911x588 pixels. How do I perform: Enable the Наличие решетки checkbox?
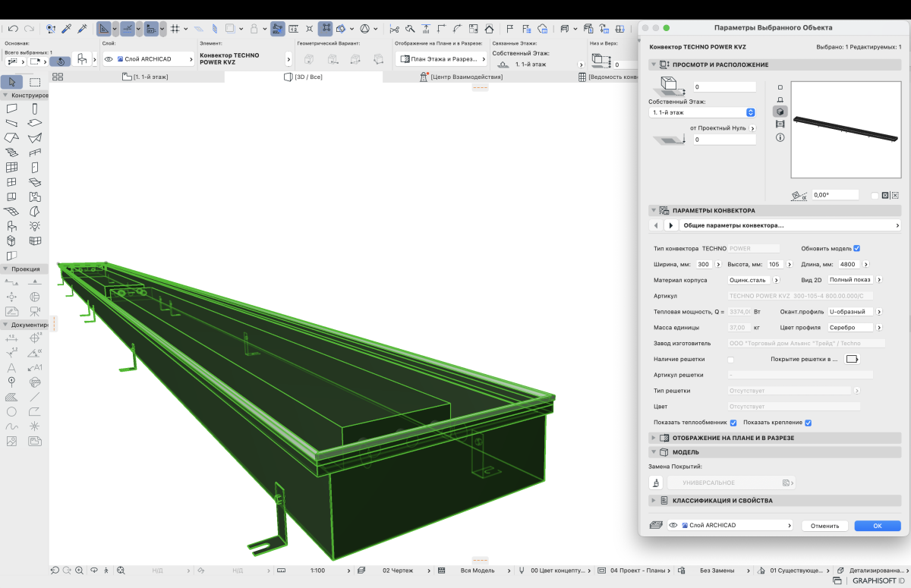point(731,360)
